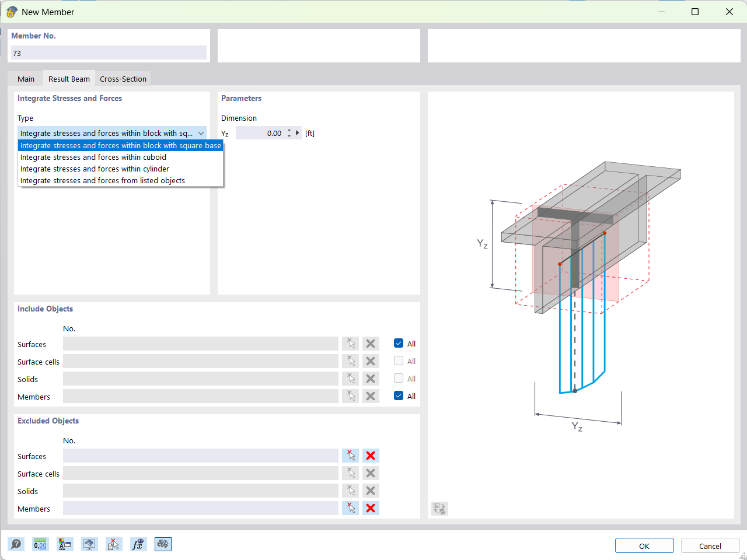747x560 pixels.
Task: Pick Surfaces graphically in Include Objects
Action: coord(351,344)
